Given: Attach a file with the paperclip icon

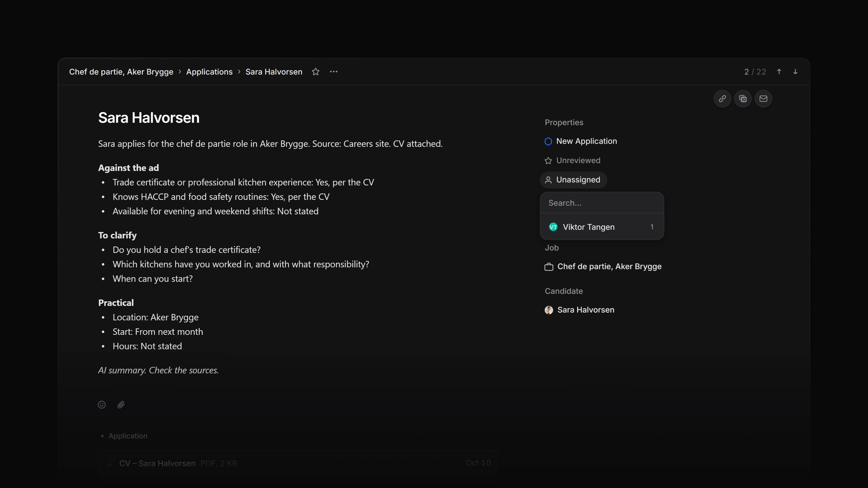Looking at the screenshot, I should (x=121, y=404).
